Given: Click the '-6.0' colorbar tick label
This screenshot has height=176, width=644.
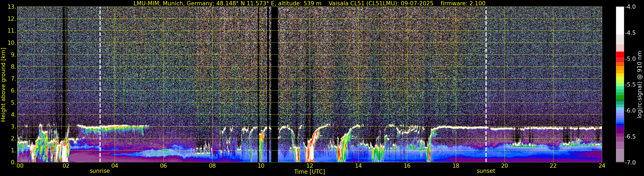Looking at the screenshot, I should 630,111.
